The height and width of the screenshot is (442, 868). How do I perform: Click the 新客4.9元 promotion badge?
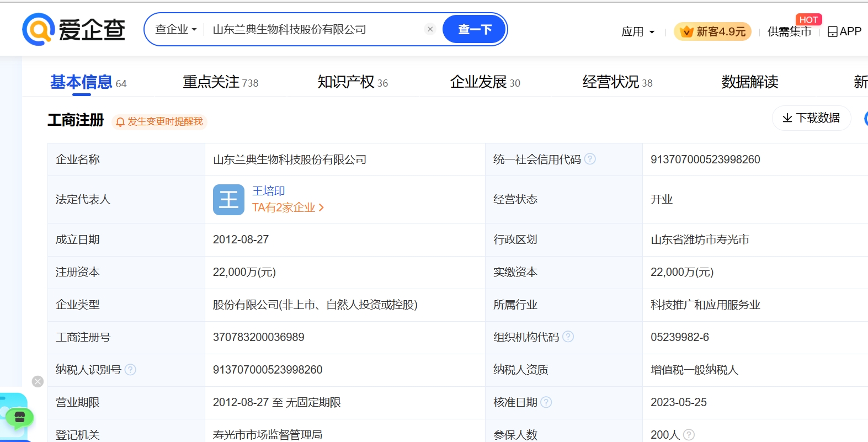click(712, 31)
